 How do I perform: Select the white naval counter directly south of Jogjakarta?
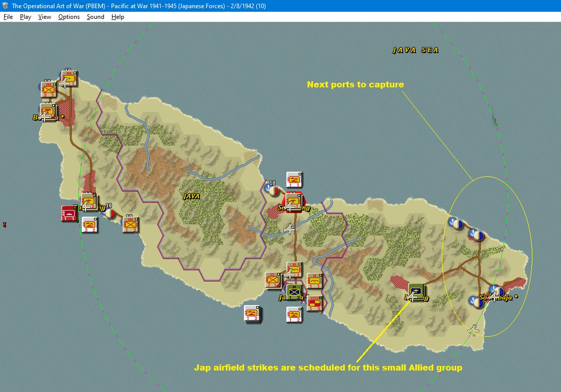(x=295, y=315)
